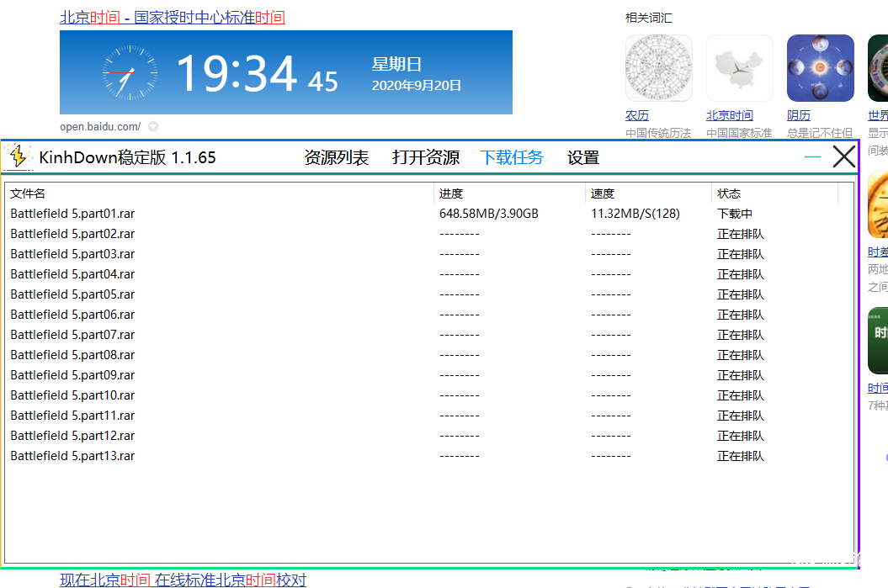Open the 阴历 moon phases thumbnail
This screenshot has width=888, height=588.
(x=820, y=68)
